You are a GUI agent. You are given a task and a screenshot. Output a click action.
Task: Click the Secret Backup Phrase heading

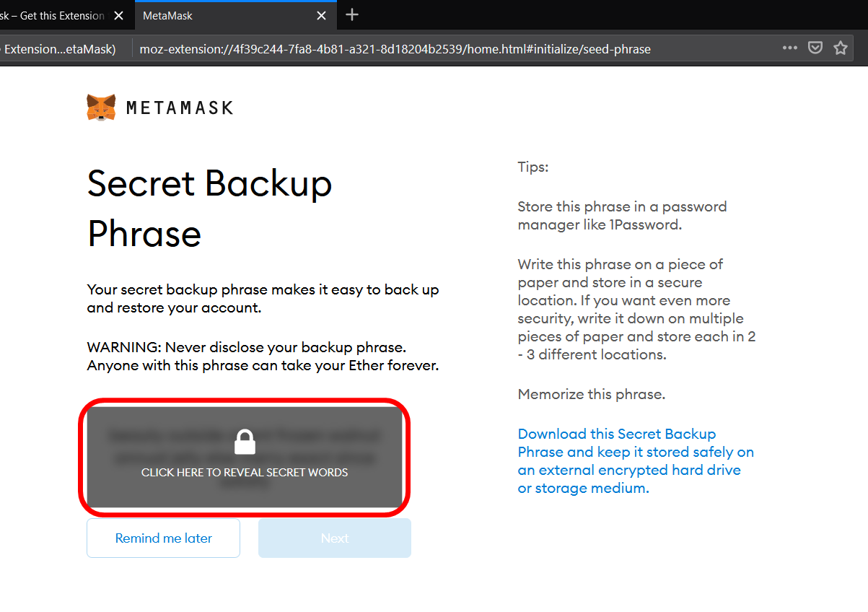coord(209,209)
